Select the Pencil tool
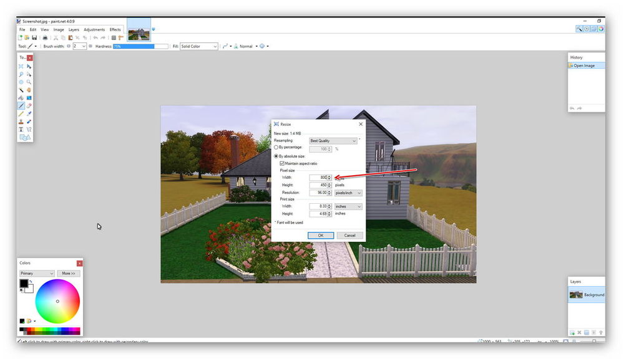The height and width of the screenshot is (364, 639). click(x=21, y=113)
